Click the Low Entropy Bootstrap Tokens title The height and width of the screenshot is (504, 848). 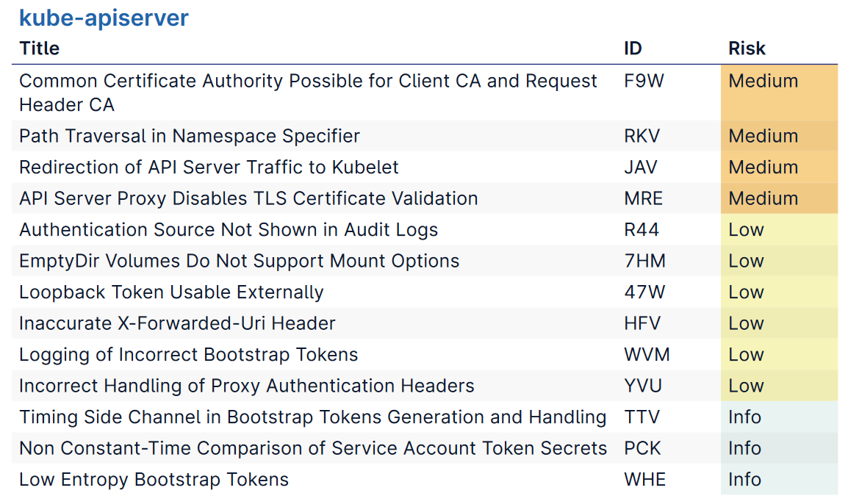[154, 480]
